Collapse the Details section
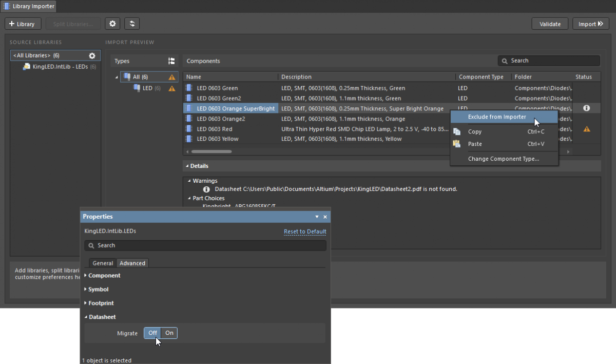Screen dimensions: 616x364 point(187,166)
